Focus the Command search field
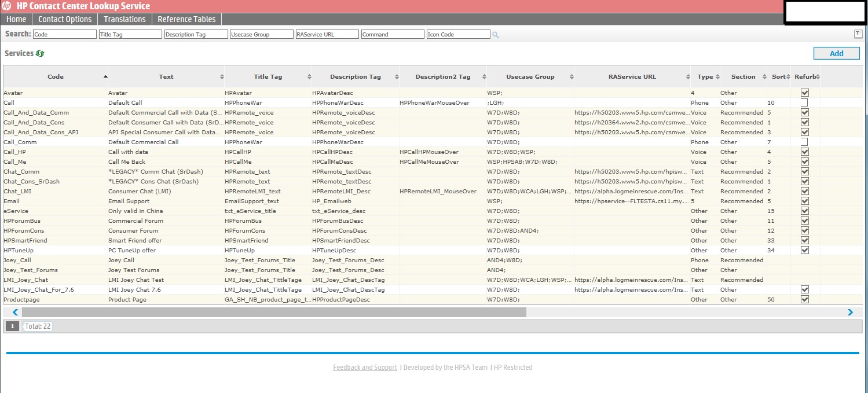 (x=393, y=35)
